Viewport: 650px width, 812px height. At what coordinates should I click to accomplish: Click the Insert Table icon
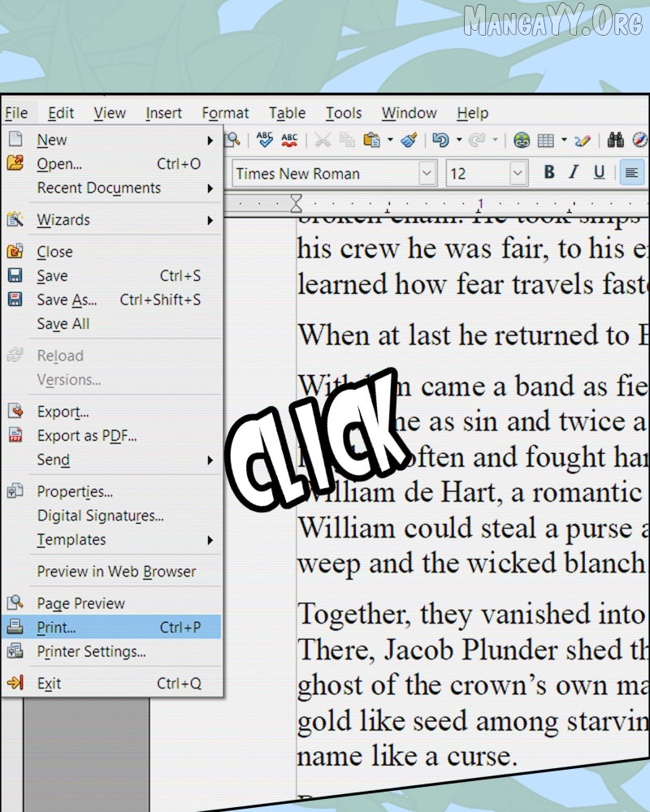pos(546,140)
